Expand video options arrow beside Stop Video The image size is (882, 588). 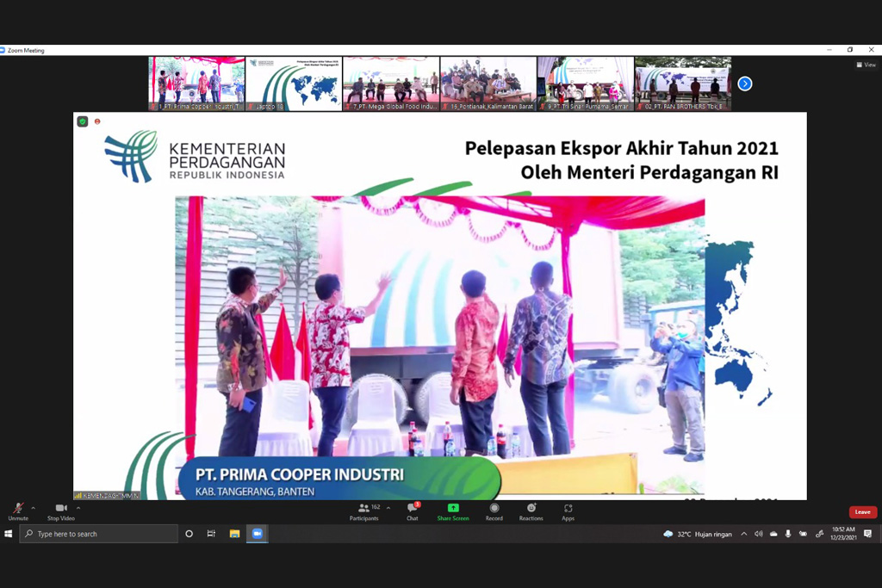coord(78,508)
